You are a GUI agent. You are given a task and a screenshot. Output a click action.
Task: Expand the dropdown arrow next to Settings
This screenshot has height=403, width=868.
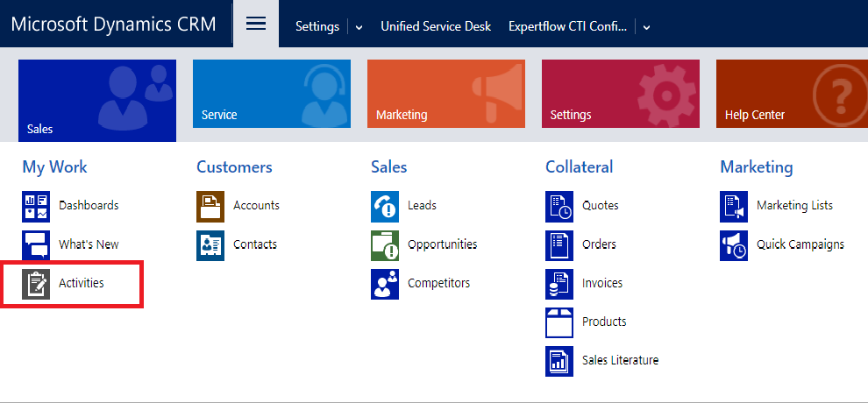tap(359, 27)
